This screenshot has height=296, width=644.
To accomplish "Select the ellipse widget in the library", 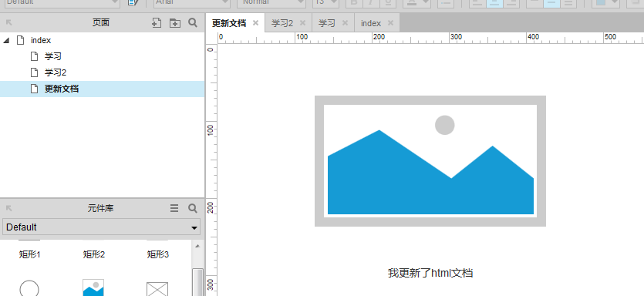I will pos(29,288).
